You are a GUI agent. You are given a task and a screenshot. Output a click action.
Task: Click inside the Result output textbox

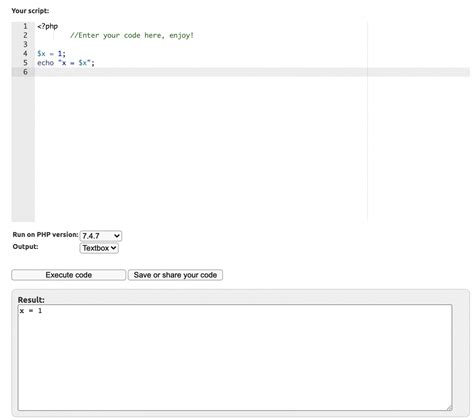pyautogui.click(x=235, y=357)
